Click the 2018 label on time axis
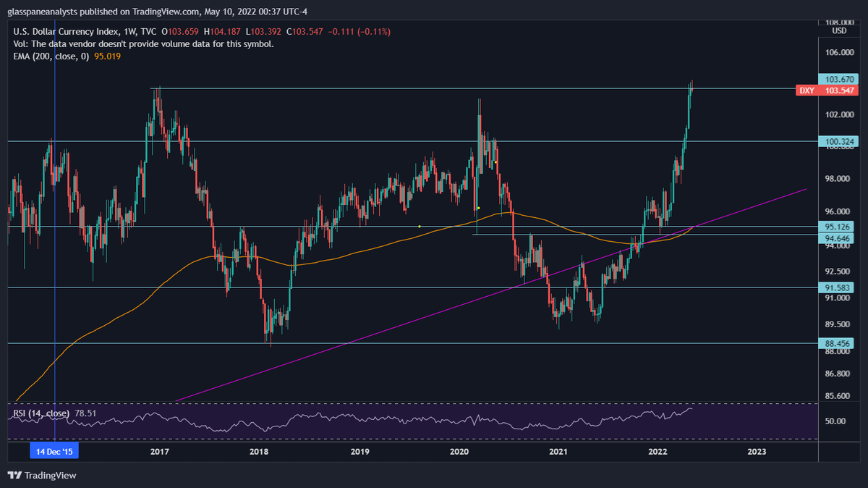The image size is (868, 488). click(259, 452)
